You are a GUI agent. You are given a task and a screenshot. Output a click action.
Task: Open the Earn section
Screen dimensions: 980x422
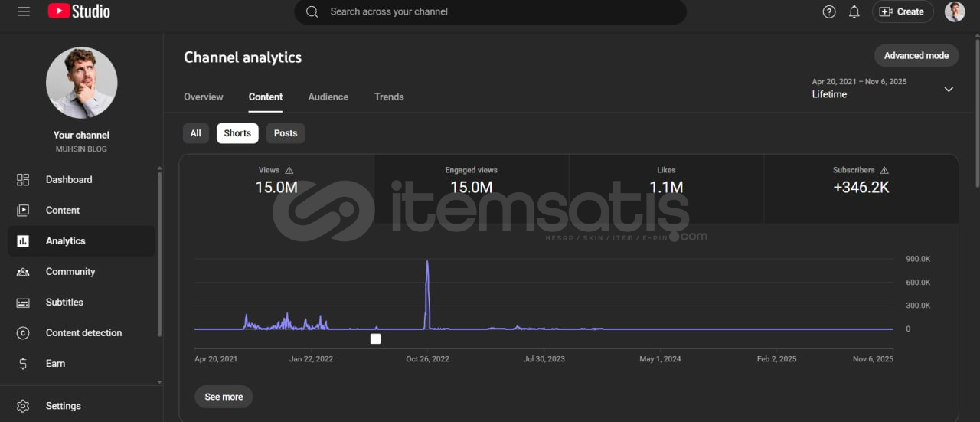point(55,364)
